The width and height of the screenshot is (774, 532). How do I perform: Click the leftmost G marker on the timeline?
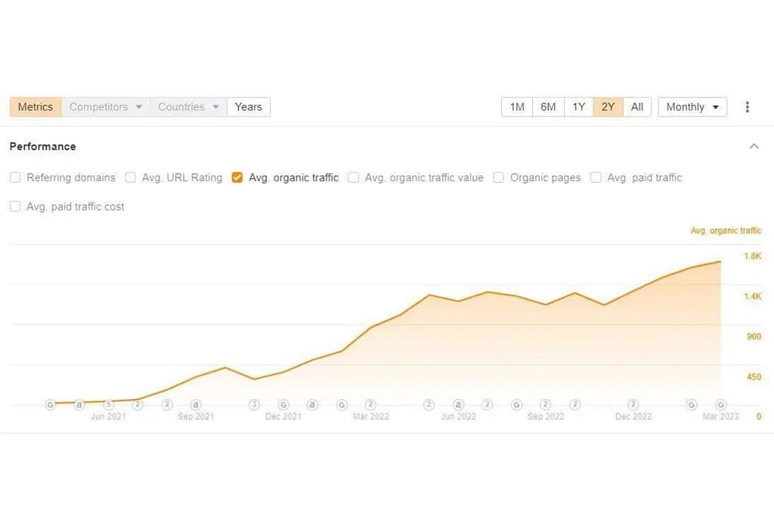(x=50, y=404)
